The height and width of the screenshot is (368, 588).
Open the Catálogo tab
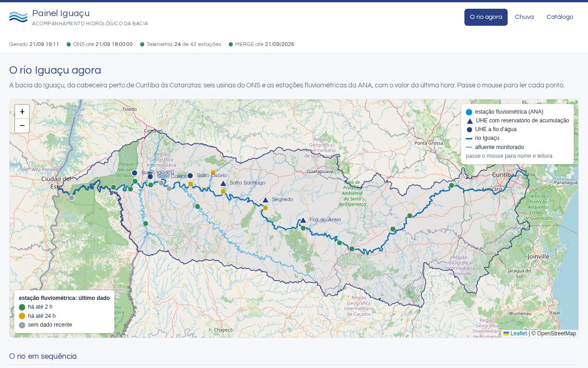[560, 17]
